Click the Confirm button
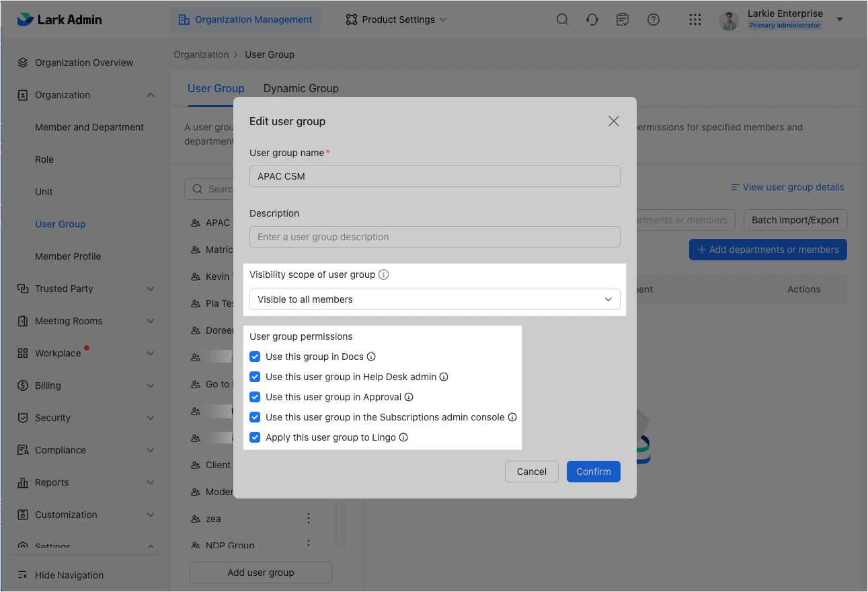Image resolution: width=868 pixels, height=592 pixels. (x=593, y=472)
